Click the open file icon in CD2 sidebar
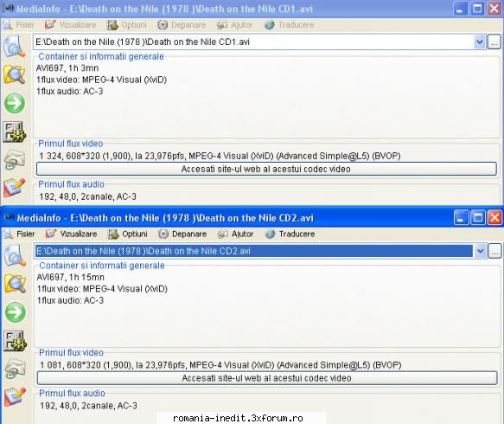The image size is (504, 424). click(x=15, y=255)
